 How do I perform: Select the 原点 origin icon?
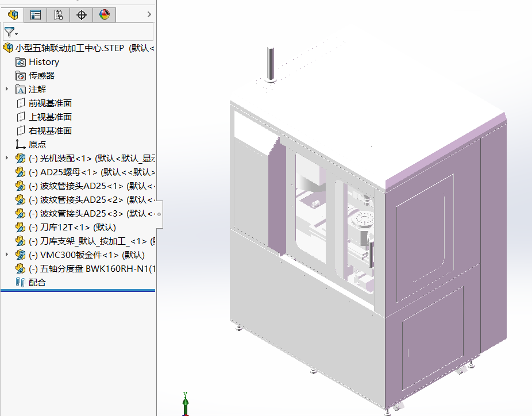(x=21, y=145)
